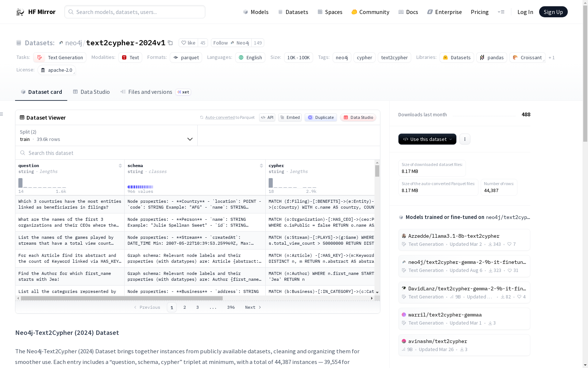Toggle the left sidebar collapse icon
Screen dimensions: 588x368
(1, 114)
